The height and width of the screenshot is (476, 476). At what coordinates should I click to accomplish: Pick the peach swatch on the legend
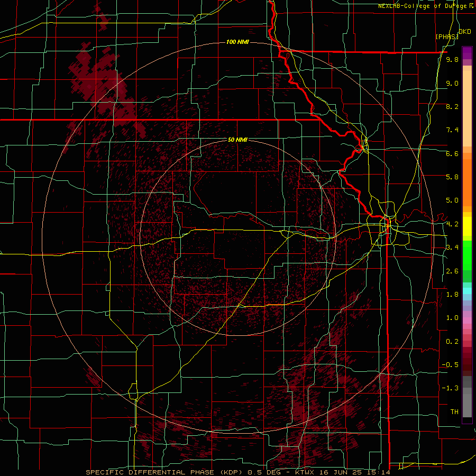click(467, 109)
